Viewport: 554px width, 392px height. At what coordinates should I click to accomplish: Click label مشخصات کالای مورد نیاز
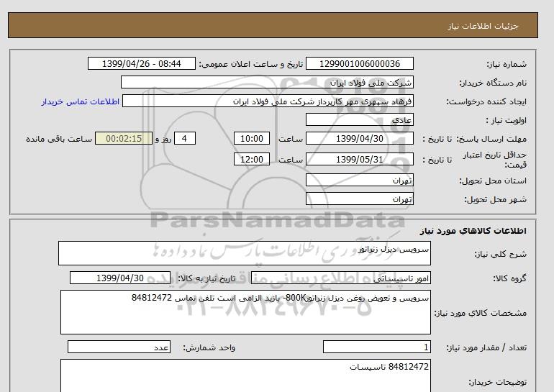tap(481, 313)
